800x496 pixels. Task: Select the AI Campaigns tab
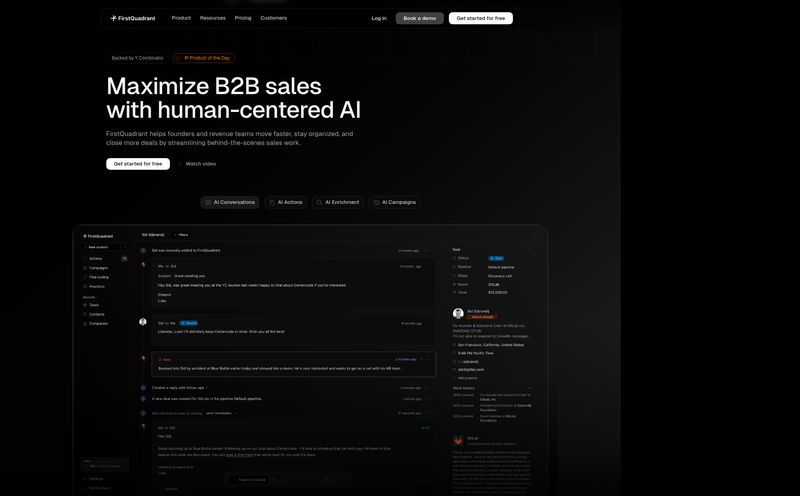coord(394,203)
